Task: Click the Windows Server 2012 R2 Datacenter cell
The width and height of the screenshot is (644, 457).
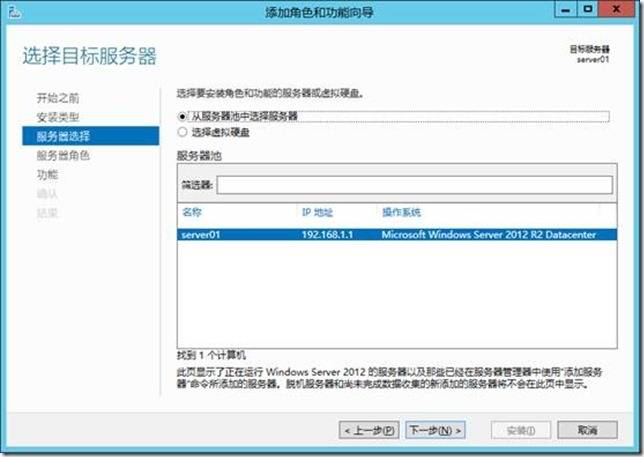Action: 489,234
